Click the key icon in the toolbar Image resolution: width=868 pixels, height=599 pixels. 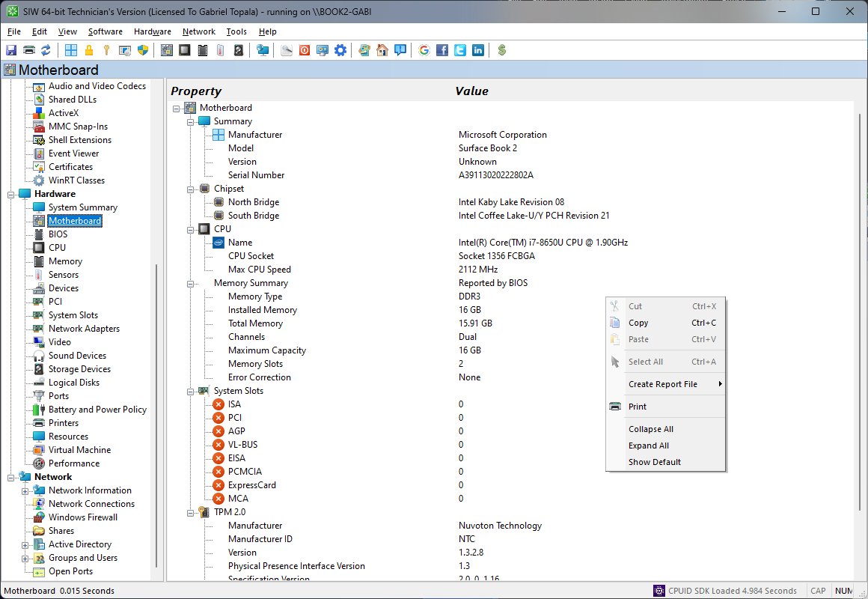tap(106, 50)
